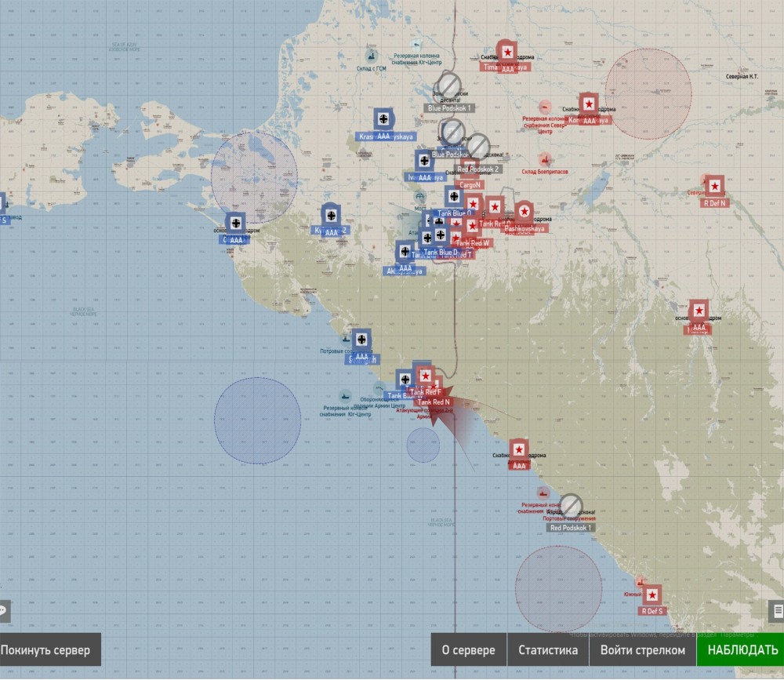Click the Tank Blue D label
The width and height of the screenshot is (784, 680).
[x=440, y=253]
